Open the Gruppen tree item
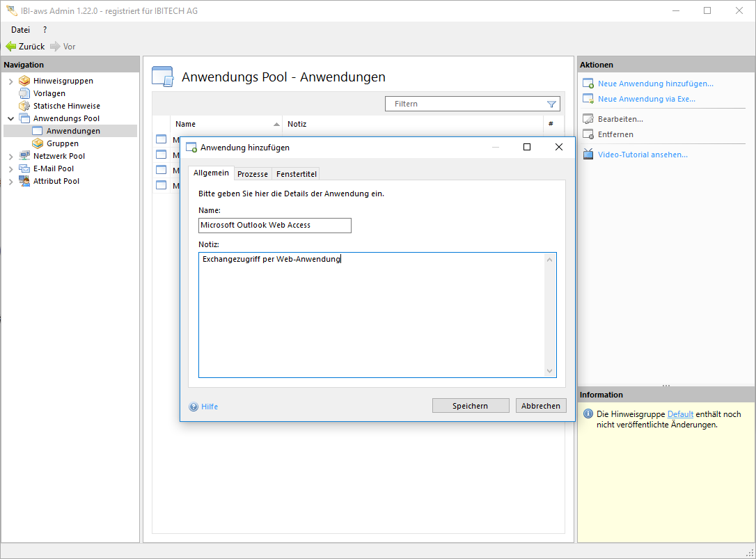 [x=62, y=143]
